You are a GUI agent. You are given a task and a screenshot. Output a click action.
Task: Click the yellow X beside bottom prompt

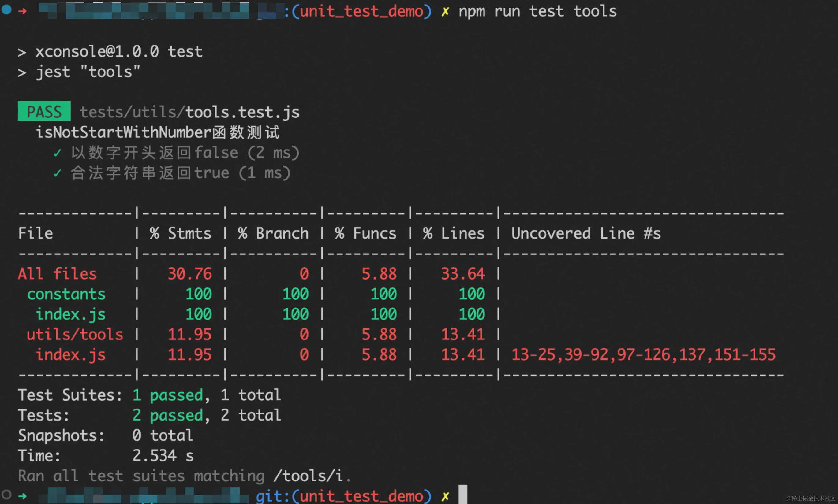(445, 497)
